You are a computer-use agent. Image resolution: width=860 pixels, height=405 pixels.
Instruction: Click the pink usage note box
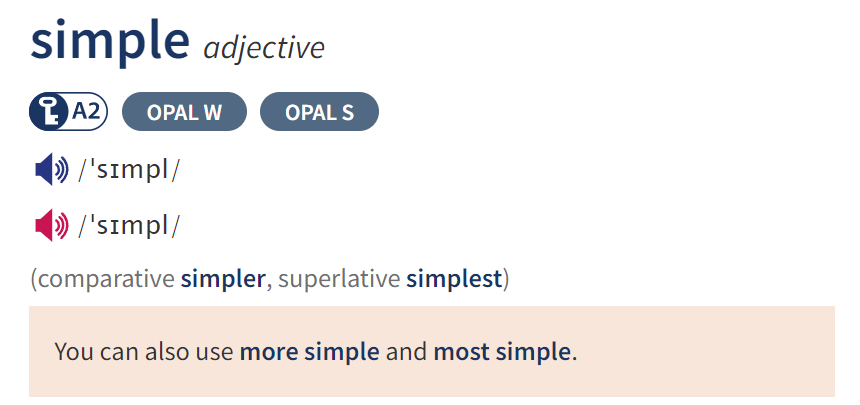tap(432, 351)
